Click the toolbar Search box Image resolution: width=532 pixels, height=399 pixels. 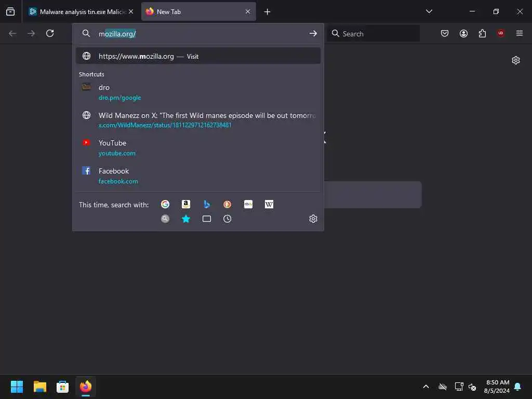(x=373, y=34)
